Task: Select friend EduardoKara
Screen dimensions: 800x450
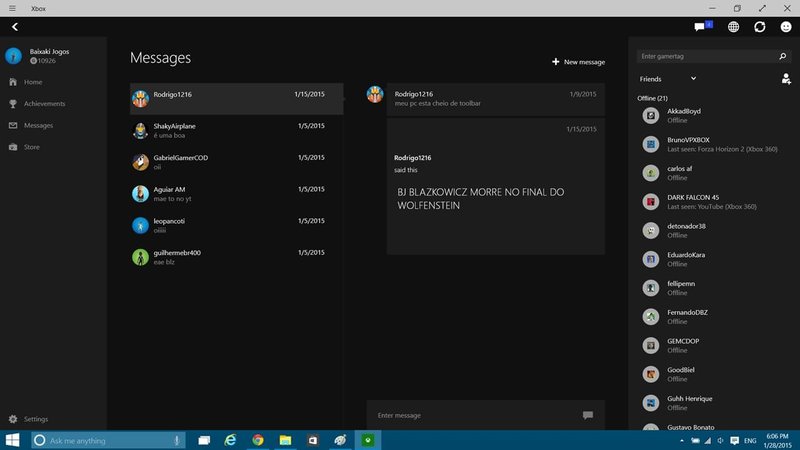Action: [x=713, y=259]
